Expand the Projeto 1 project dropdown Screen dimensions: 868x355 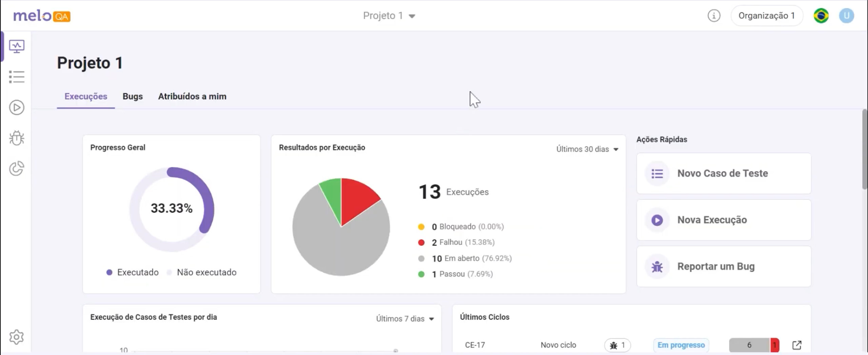389,16
